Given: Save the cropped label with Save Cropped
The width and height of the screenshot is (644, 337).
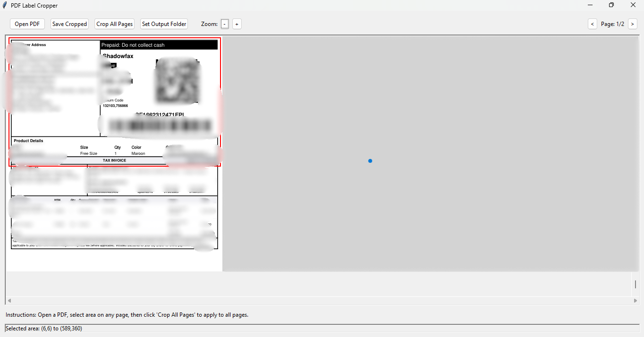Looking at the screenshot, I should click(69, 24).
